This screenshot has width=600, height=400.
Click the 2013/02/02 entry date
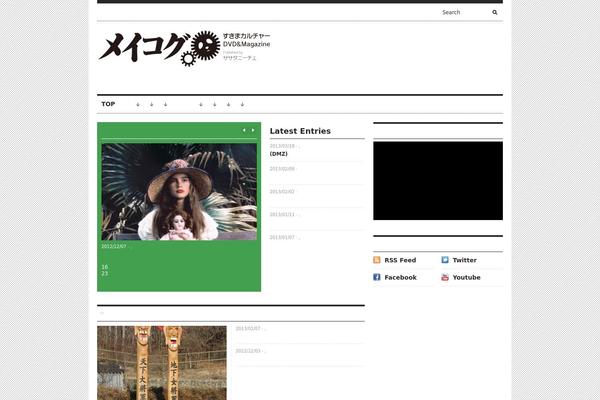click(x=282, y=192)
